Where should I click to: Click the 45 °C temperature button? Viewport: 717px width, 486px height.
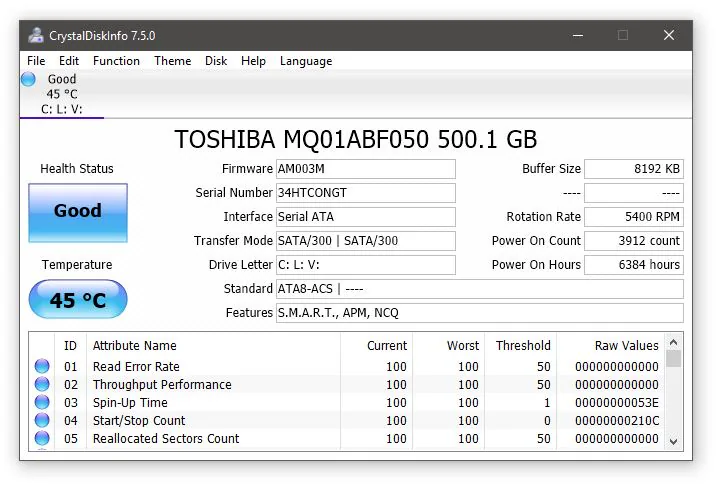tap(78, 299)
